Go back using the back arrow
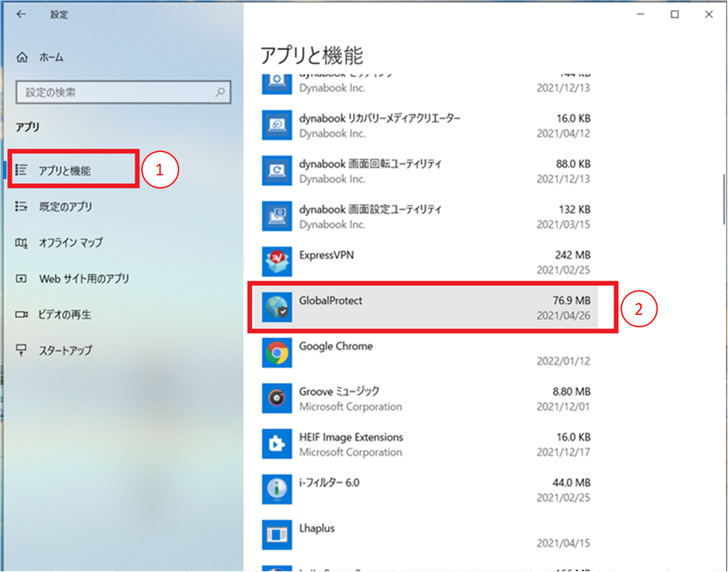Screen dimensions: 728x572 [21, 14]
